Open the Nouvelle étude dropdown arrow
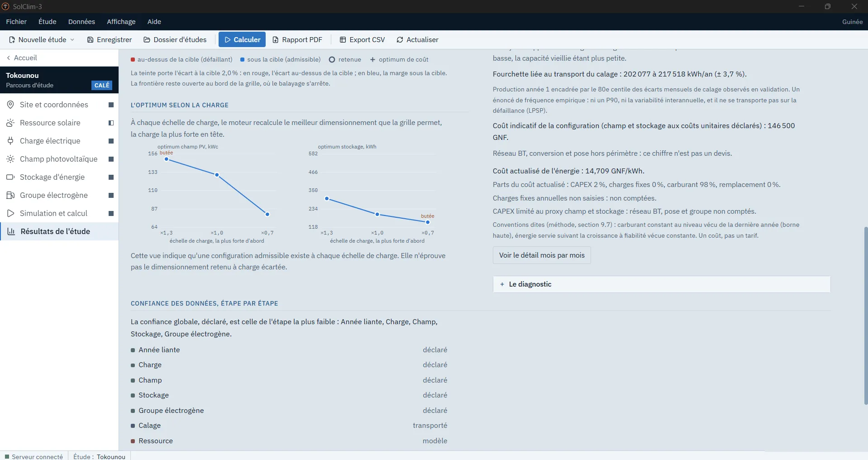 click(x=72, y=40)
